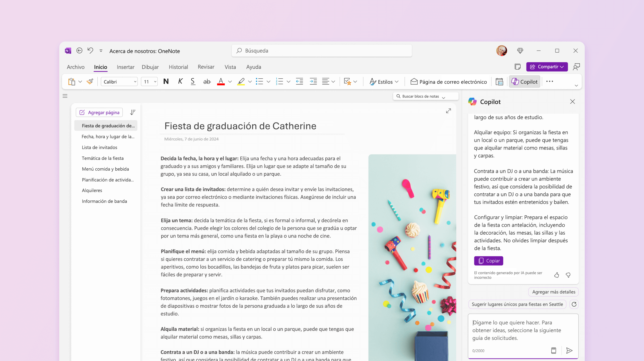Expand paragraph alignment options arrow

333,82
